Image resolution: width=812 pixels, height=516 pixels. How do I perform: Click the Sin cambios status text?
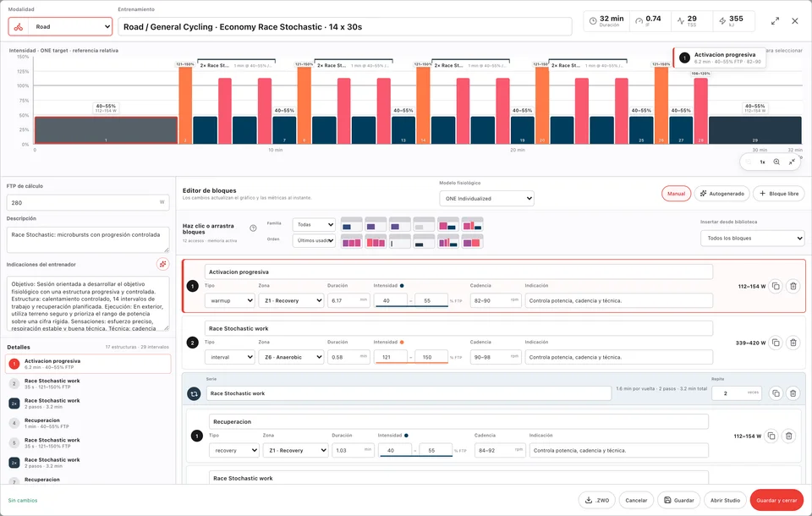(23, 501)
